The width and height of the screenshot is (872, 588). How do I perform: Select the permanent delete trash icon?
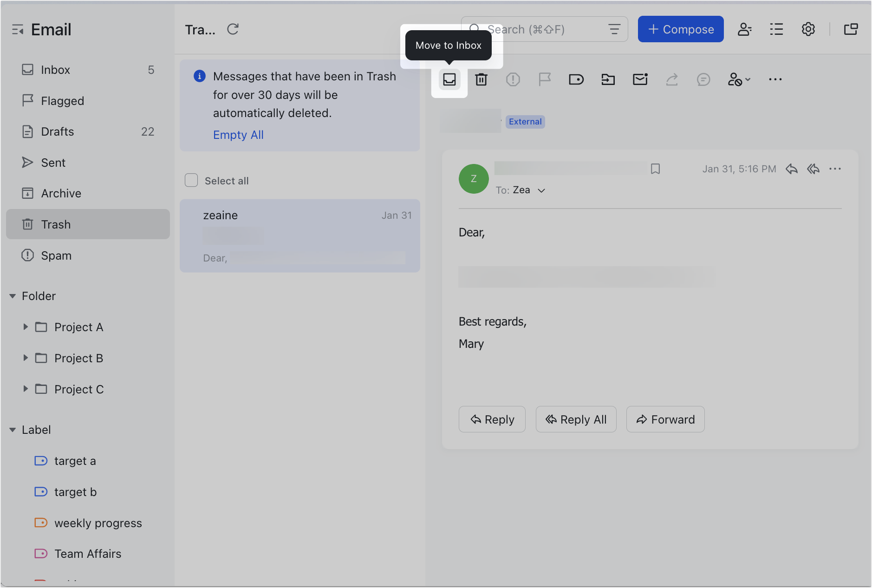[x=481, y=79]
